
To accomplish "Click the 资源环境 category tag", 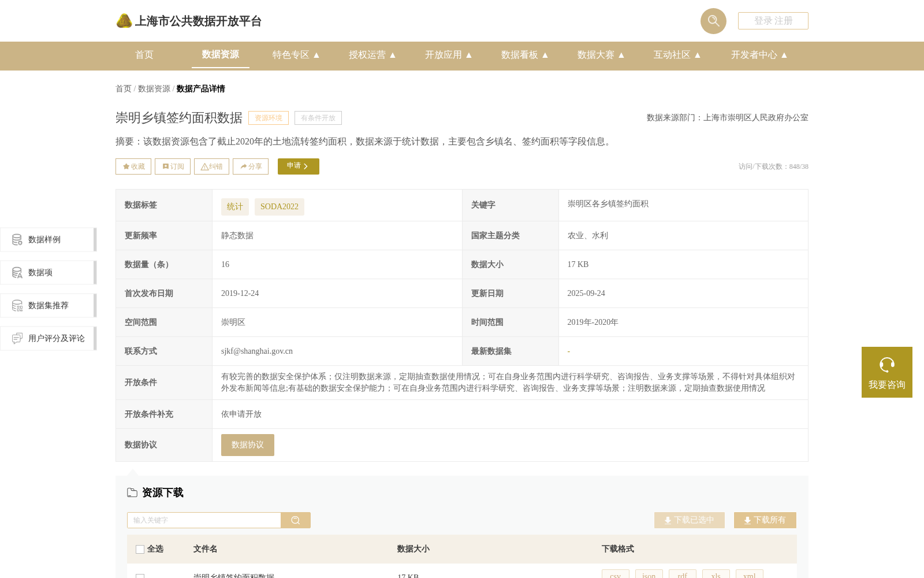I will [269, 118].
